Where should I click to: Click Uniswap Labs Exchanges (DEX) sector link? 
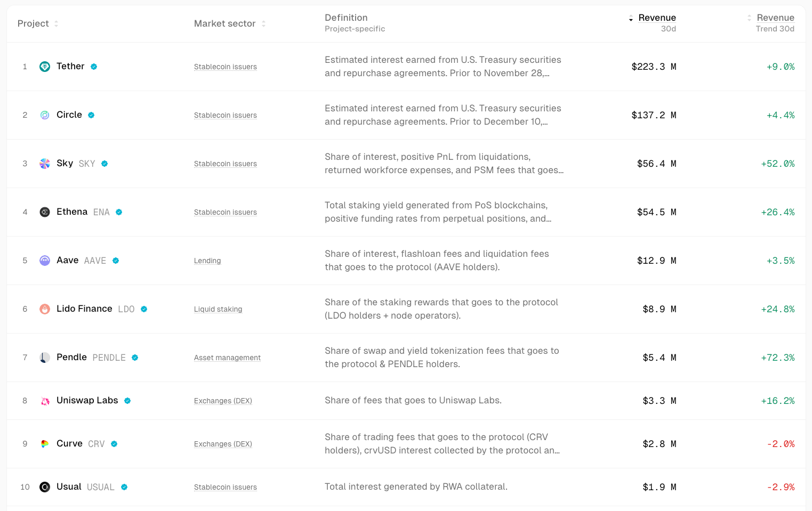(223, 401)
